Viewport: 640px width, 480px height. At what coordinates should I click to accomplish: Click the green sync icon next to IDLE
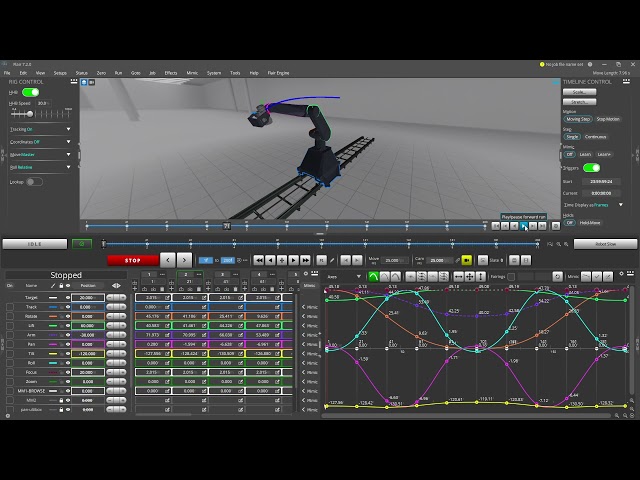[x=82, y=244]
